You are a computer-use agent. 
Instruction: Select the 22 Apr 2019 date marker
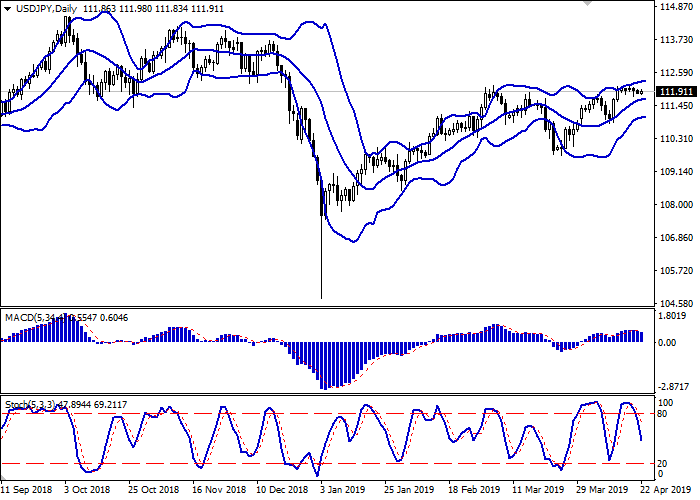point(661,491)
